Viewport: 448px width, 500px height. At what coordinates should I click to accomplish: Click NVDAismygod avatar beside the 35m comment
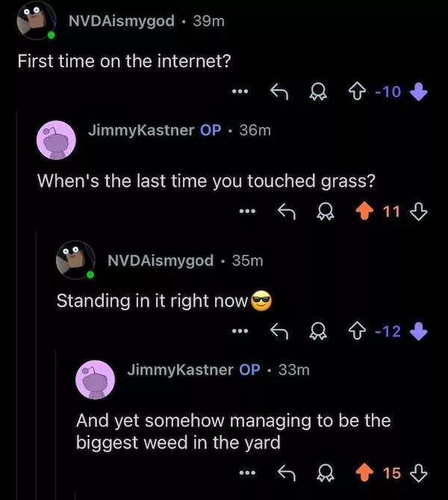tap(75, 261)
